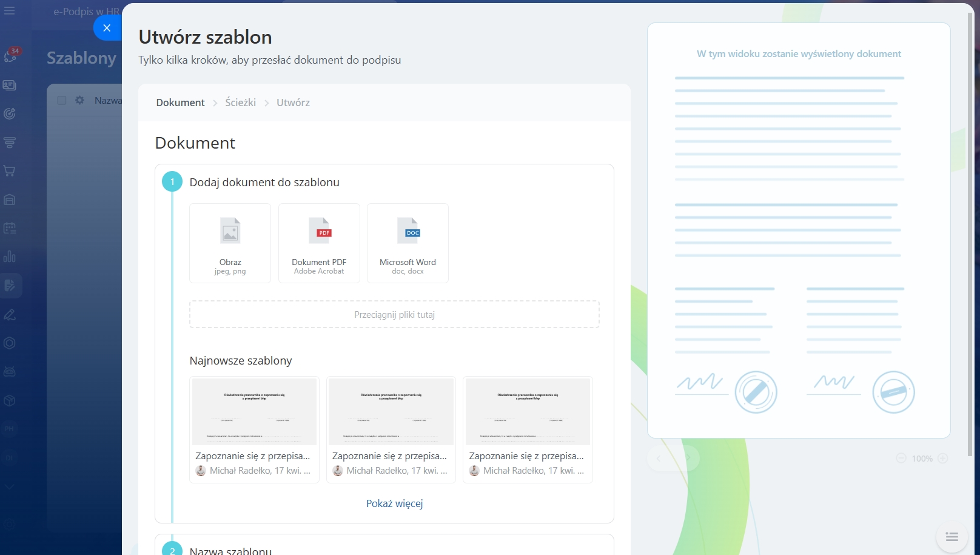The image size is (980, 555).
Task: Open the hamburger menu in the sidebar
Action: tap(10, 10)
